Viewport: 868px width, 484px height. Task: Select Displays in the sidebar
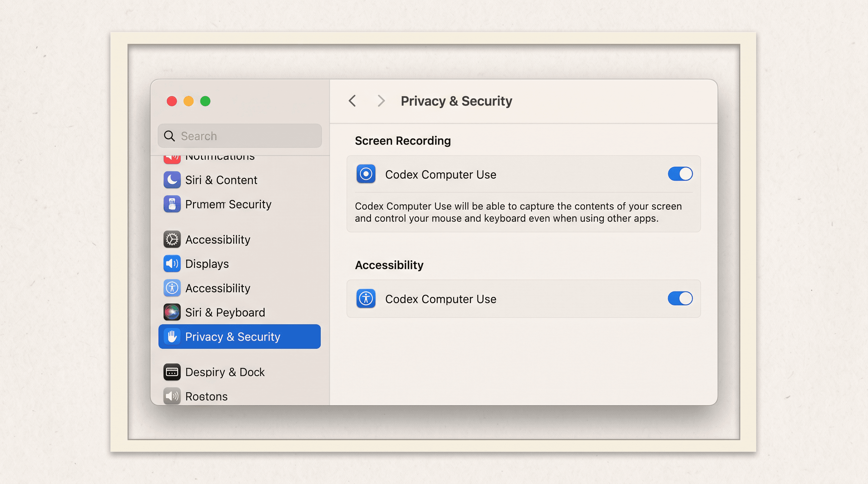(x=239, y=263)
